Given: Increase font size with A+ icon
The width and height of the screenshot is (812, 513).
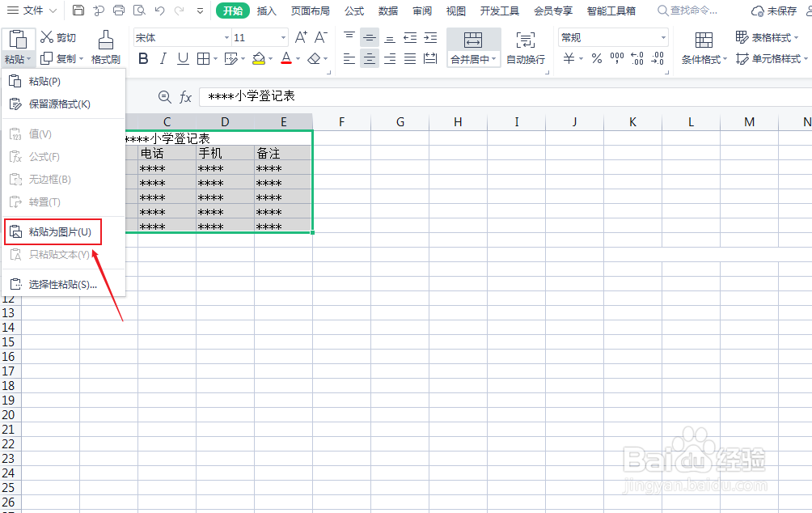Looking at the screenshot, I should click(x=301, y=37).
